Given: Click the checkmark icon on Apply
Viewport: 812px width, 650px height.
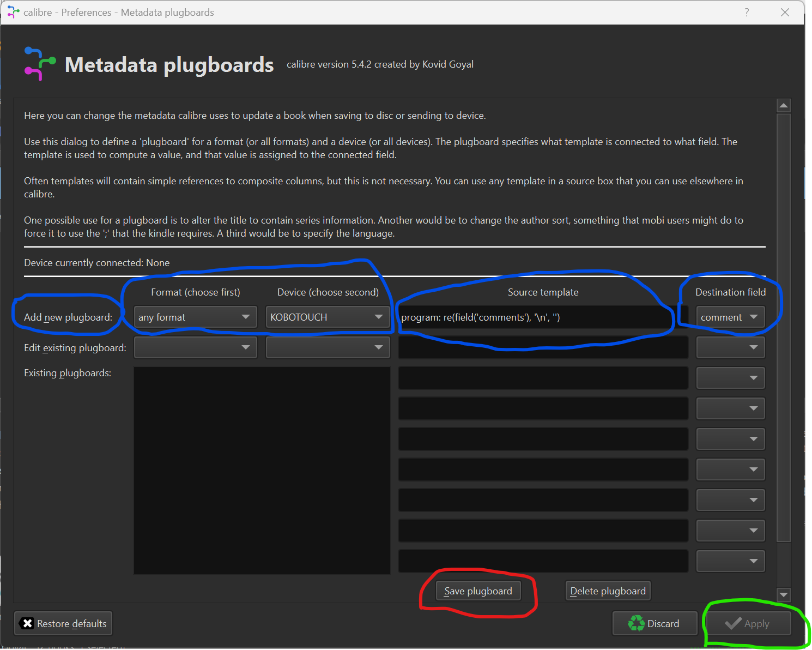Looking at the screenshot, I should tap(734, 623).
